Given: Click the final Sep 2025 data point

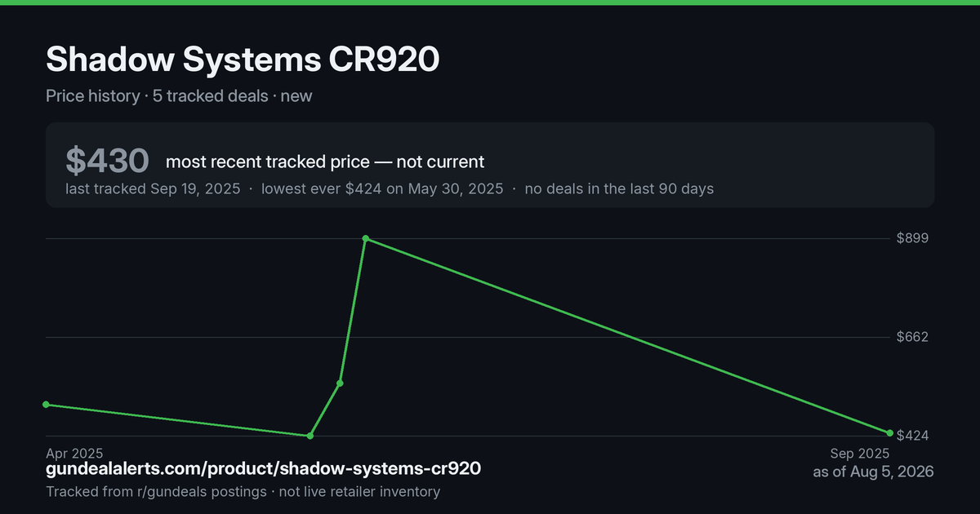Looking at the screenshot, I should click(889, 432).
